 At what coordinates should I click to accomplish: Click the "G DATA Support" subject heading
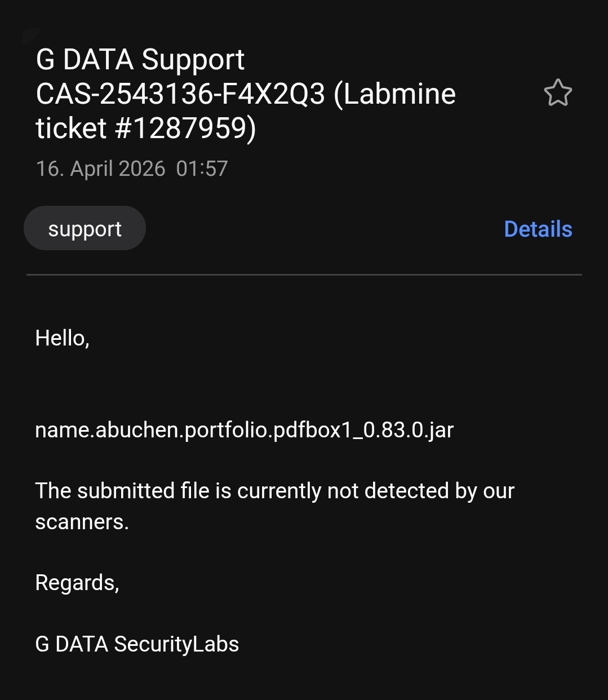(x=140, y=60)
